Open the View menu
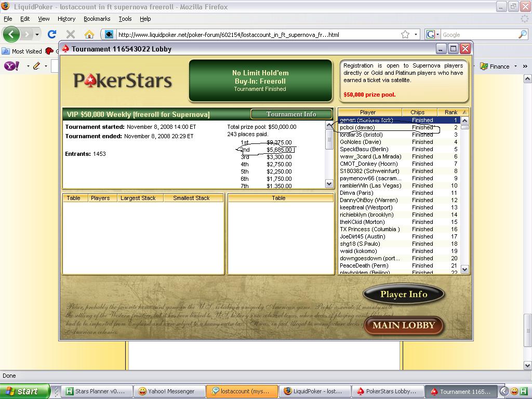This screenshot has height=399, width=532. point(44,19)
